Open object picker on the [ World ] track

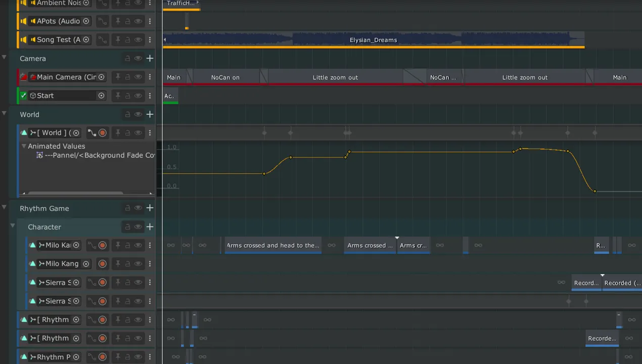tap(76, 133)
